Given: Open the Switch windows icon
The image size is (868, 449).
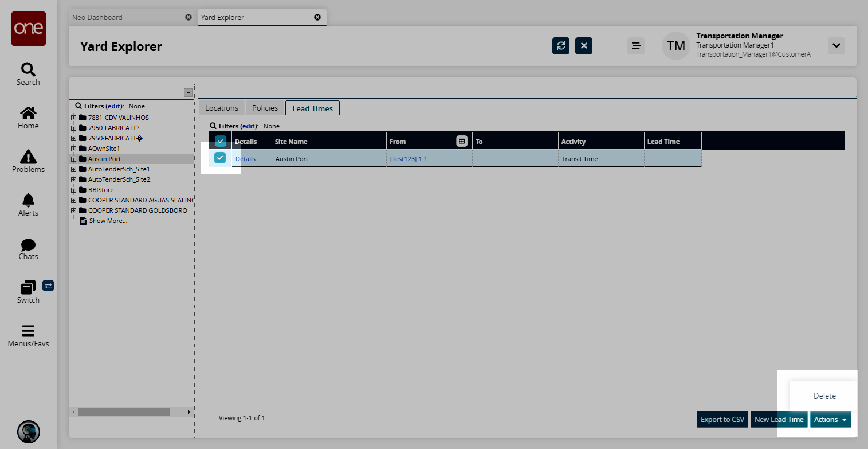Looking at the screenshot, I should [28, 287].
